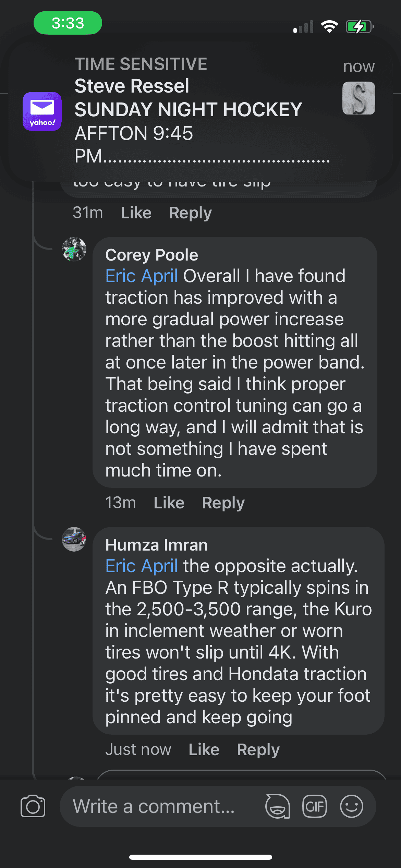Reply to Corey Poole's comment
Viewport: 401px width, 868px height.
[223, 503]
